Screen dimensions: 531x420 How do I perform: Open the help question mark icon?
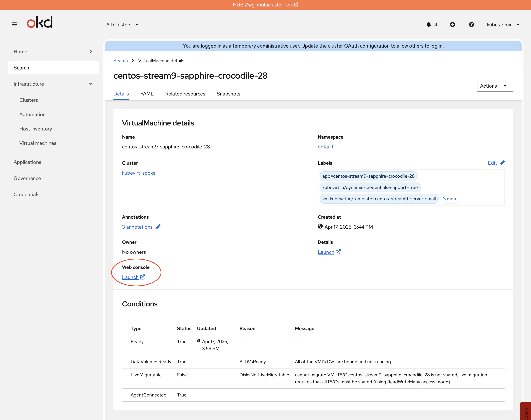tap(471, 25)
